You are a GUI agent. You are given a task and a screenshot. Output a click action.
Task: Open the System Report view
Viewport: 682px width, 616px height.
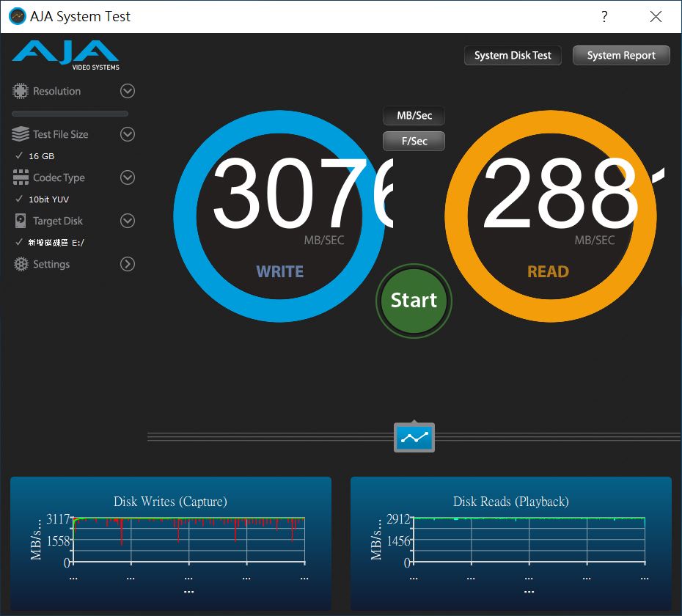[x=621, y=55]
